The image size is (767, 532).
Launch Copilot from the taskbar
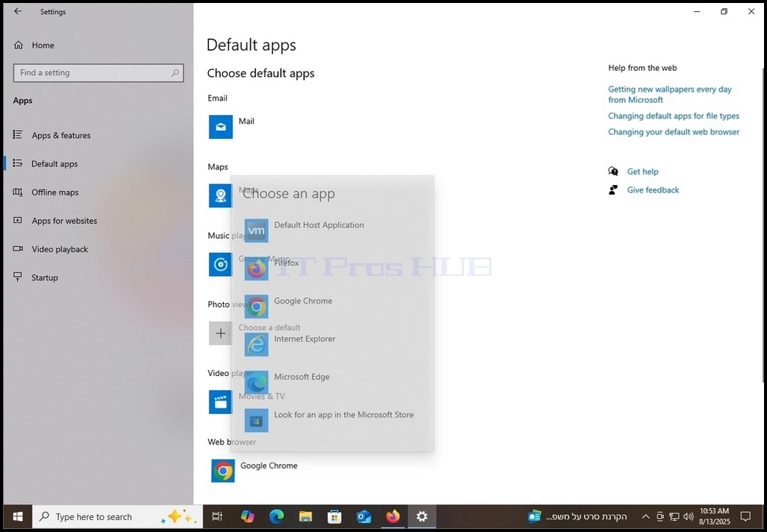pos(248,516)
